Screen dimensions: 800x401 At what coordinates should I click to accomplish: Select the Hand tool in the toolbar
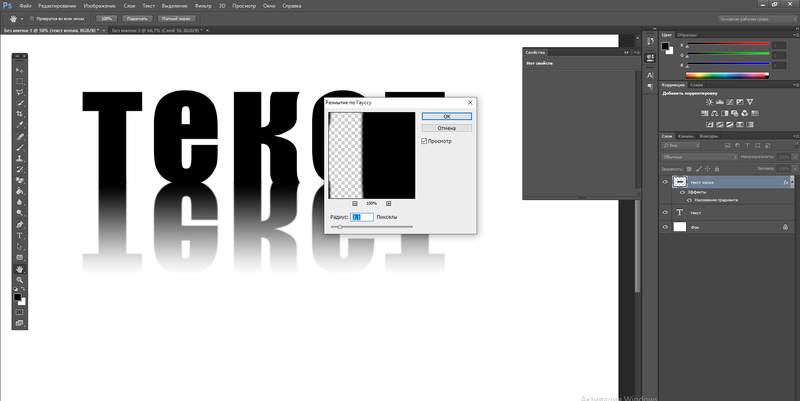pos(19,270)
